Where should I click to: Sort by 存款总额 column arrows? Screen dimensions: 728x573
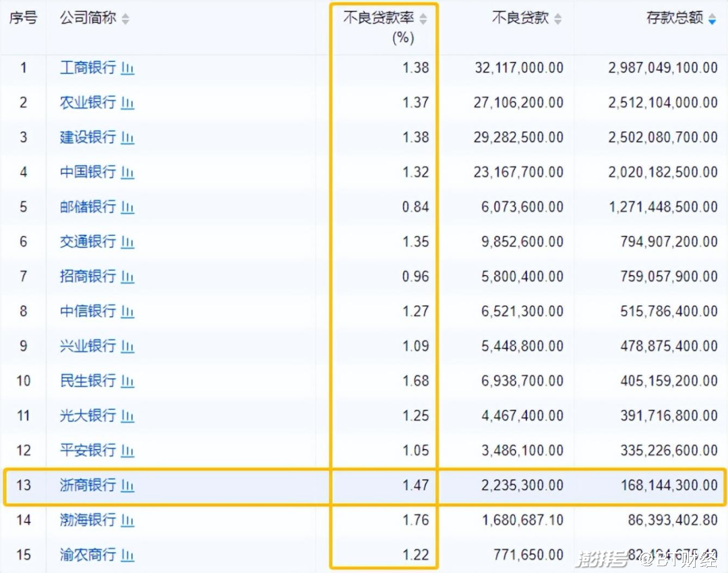click(x=712, y=19)
